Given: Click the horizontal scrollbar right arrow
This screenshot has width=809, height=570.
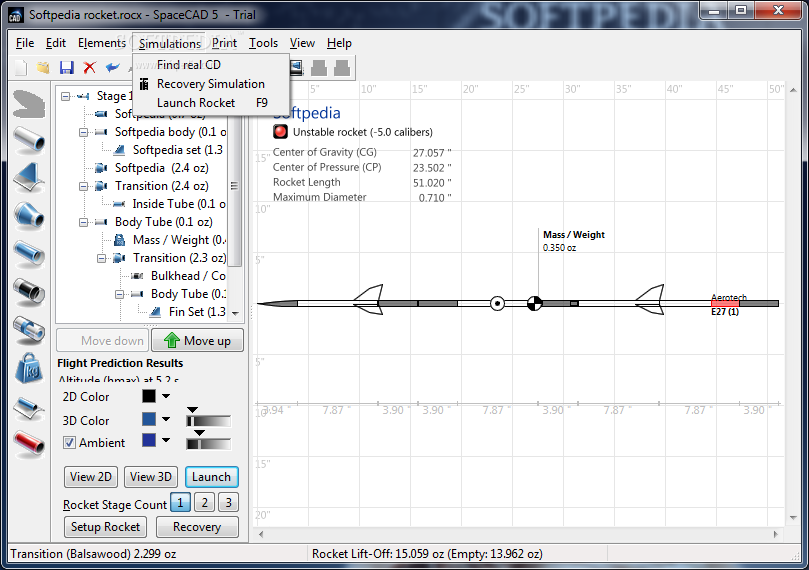Looking at the screenshot, I should pos(775,534).
